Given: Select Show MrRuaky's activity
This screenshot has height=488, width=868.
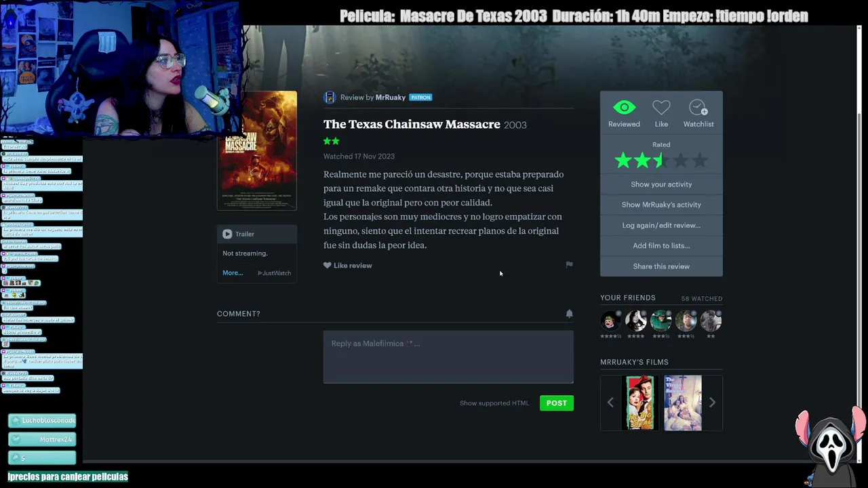Looking at the screenshot, I should (x=661, y=205).
